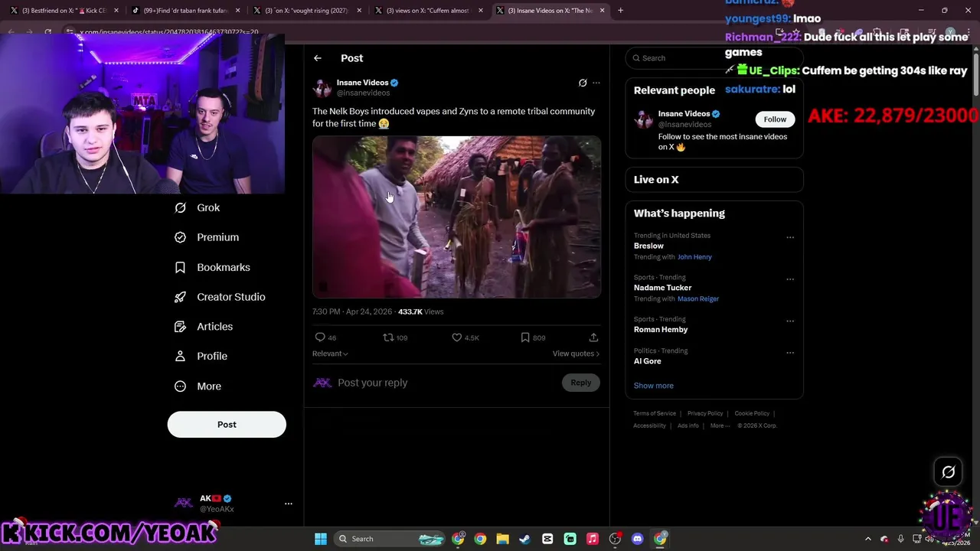Image resolution: width=980 pixels, height=551 pixels.
Task: Click the Nadame Tucker trending topic
Action: pyautogui.click(x=662, y=288)
